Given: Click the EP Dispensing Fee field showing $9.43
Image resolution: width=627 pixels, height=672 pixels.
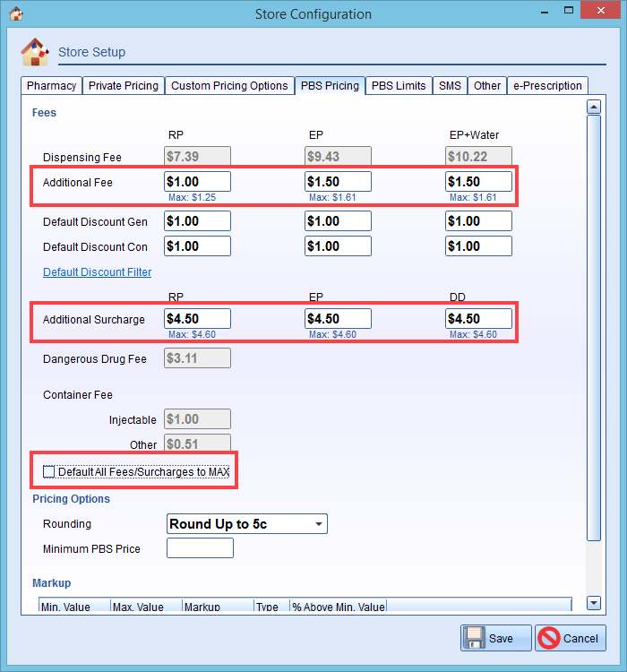Looking at the screenshot, I should (x=338, y=156).
